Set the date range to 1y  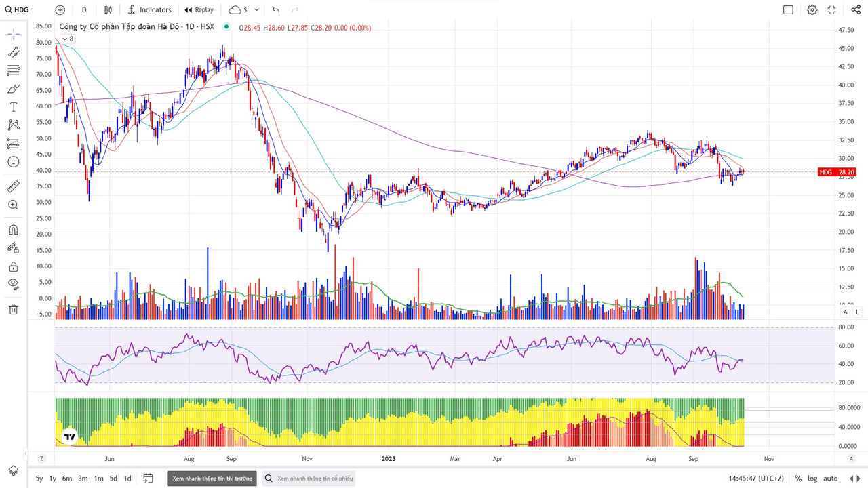53,479
